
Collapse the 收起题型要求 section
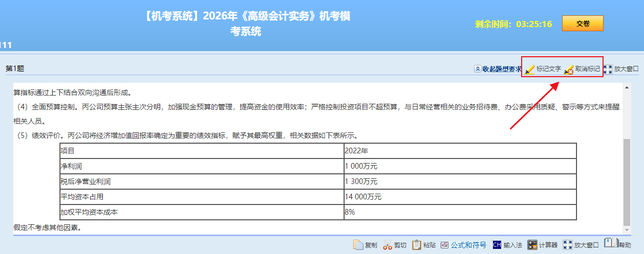(x=498, y=69)
